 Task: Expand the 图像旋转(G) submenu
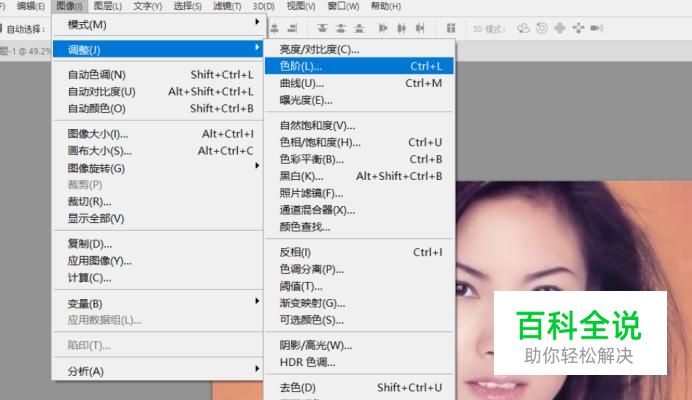pos(158,168)
